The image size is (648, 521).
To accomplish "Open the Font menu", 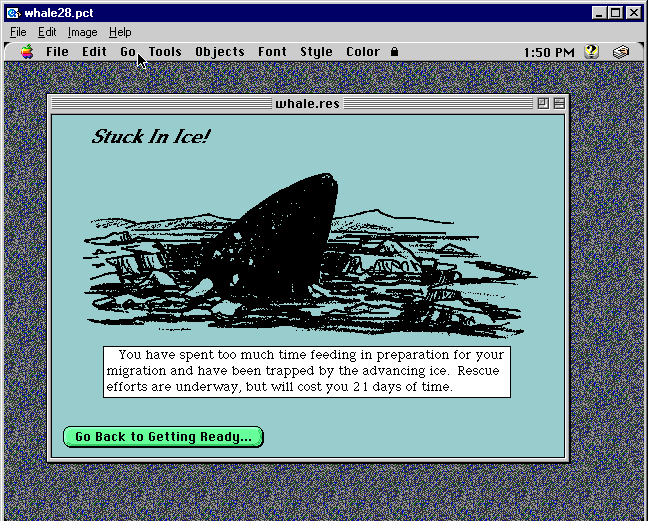I will click(x=272, y=52).
